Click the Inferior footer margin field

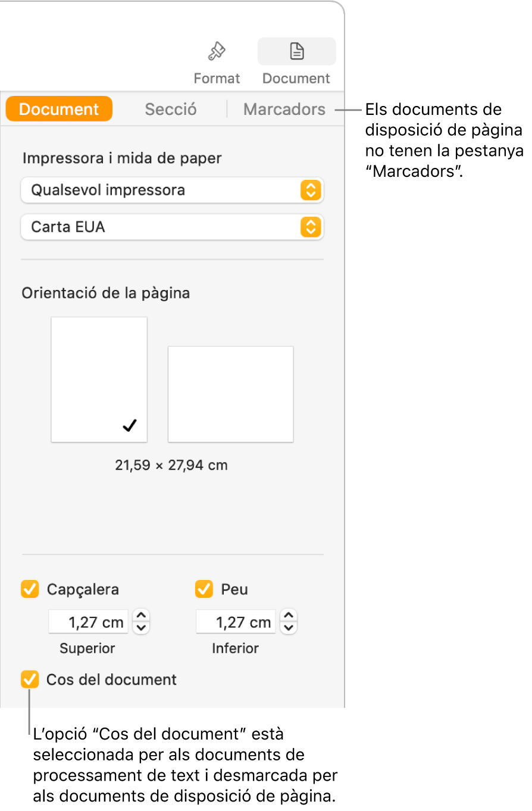click(x=236, y=622)
